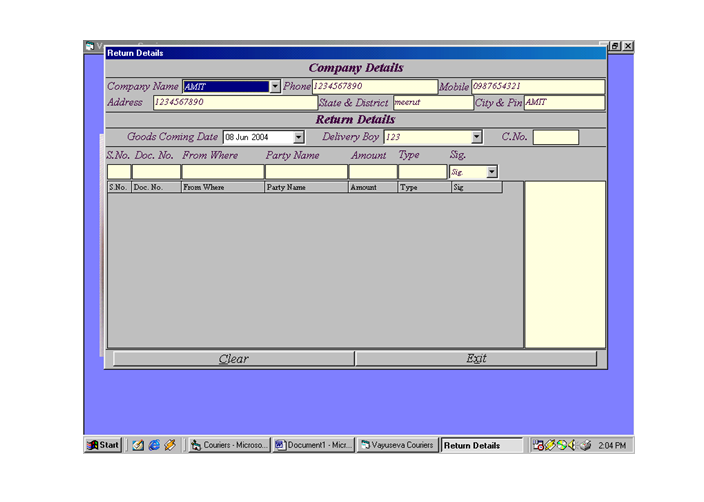Click the Party Name entry box
Screen dimensions: 704x502
click(306, 172)
